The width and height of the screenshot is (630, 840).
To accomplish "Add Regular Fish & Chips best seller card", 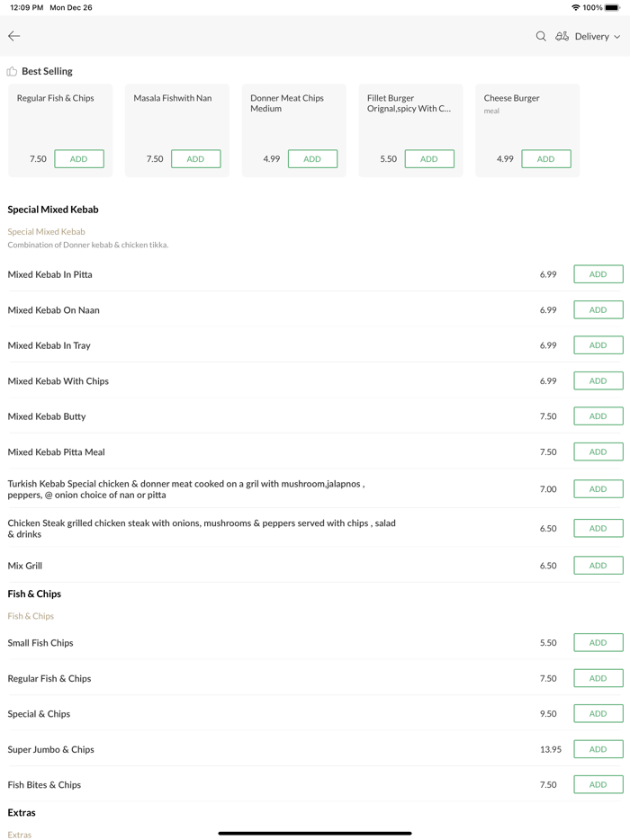I will [78, 159].
